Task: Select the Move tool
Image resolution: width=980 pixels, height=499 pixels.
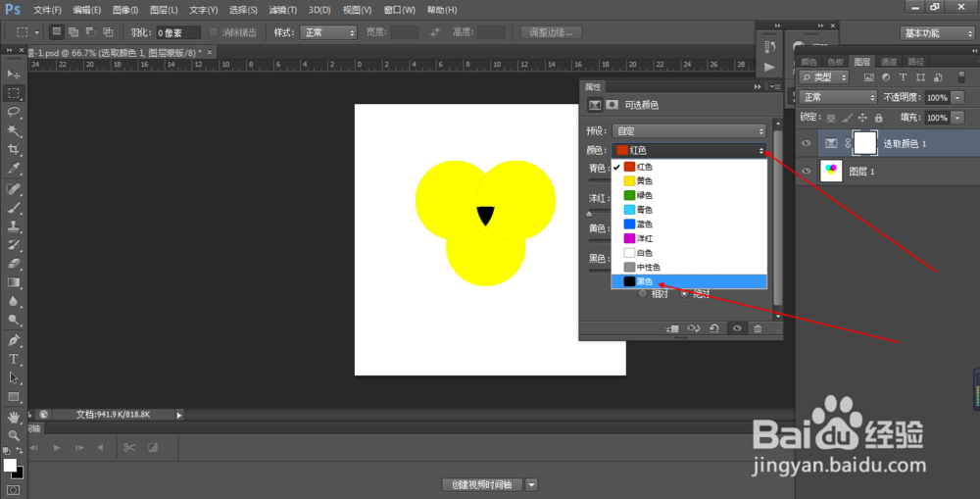Action: (x=13, y=75)
